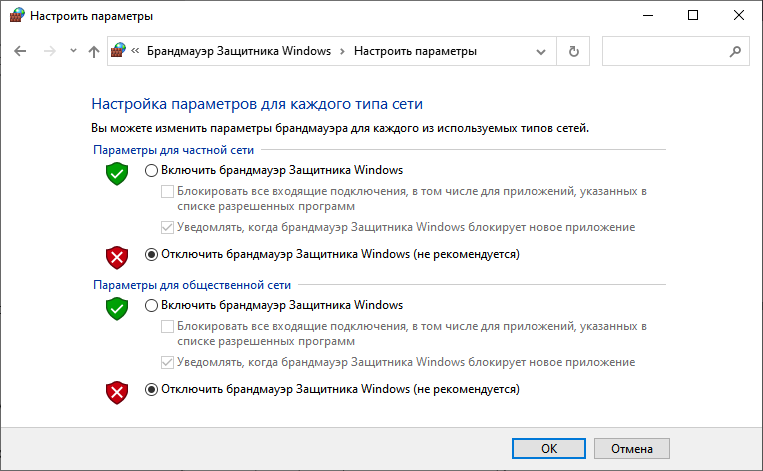Click the firewall icon in the address bar
The width and height of the screenshot is (763, 471).
pos(120,51)
